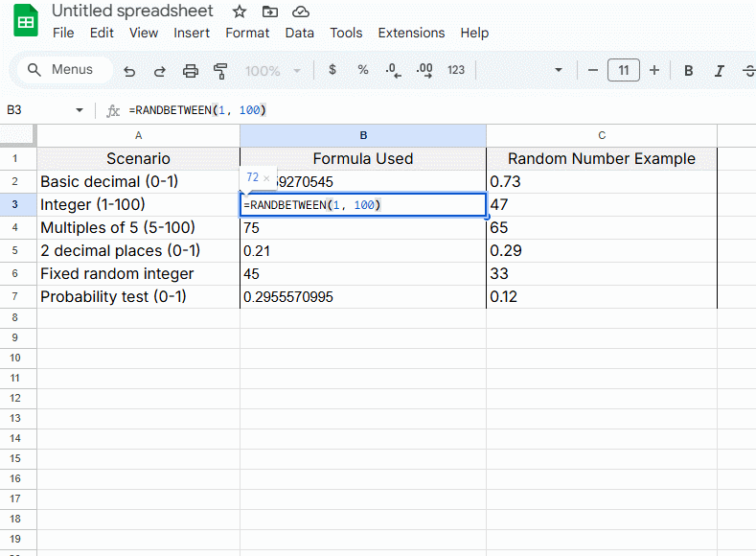756x556 pixels.
Task: Print the spreadsheet using the printer icon
Action: coord(191,71)
